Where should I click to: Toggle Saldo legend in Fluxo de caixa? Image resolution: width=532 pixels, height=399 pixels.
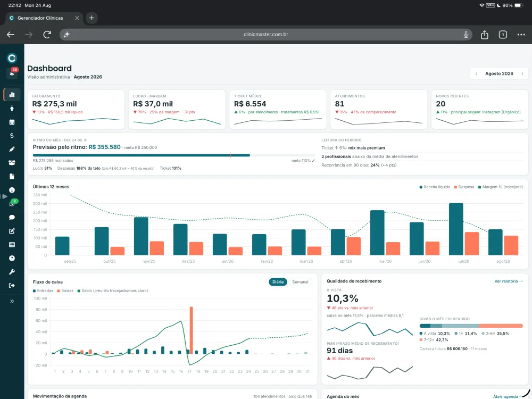(113, 291)
